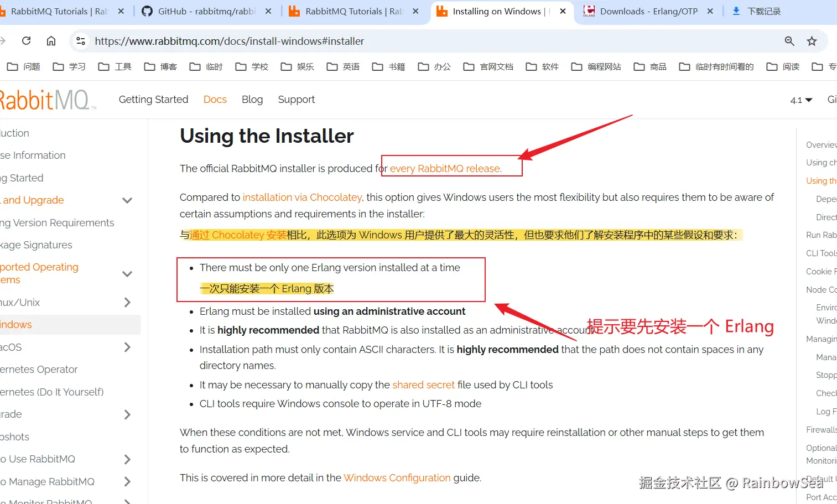
Task: Open Kubernetes Operator sidebar item
Action: coord(39,369)
